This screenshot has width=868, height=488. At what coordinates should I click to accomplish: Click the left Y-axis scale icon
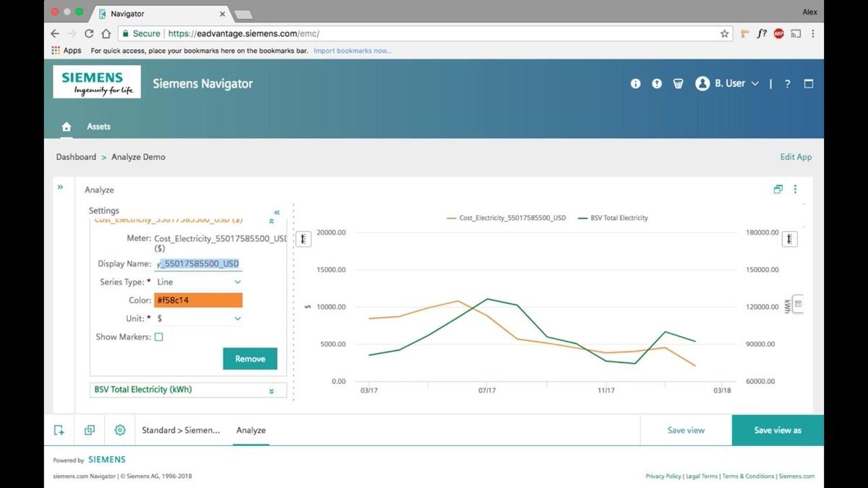(304, 239)
